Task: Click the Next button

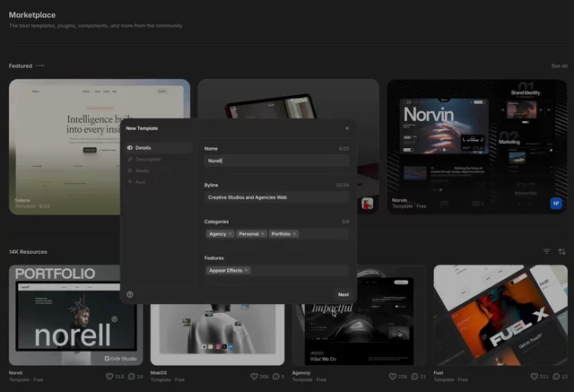Action: tap(343, 294)
